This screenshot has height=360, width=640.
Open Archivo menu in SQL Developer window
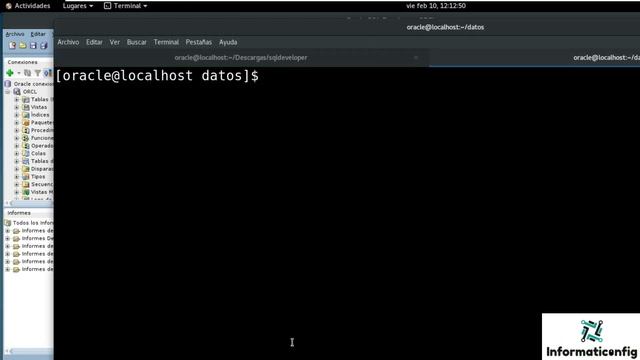[15, 34]
